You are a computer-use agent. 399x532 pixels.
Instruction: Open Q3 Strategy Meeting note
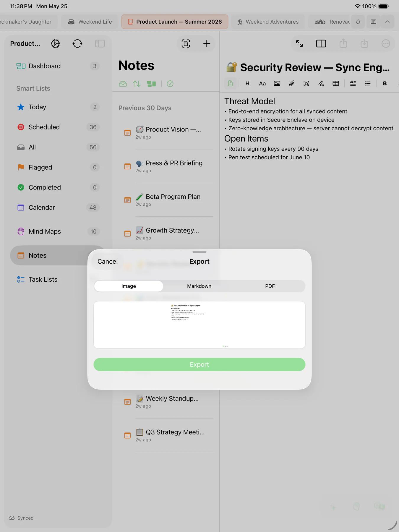[166, 435]
